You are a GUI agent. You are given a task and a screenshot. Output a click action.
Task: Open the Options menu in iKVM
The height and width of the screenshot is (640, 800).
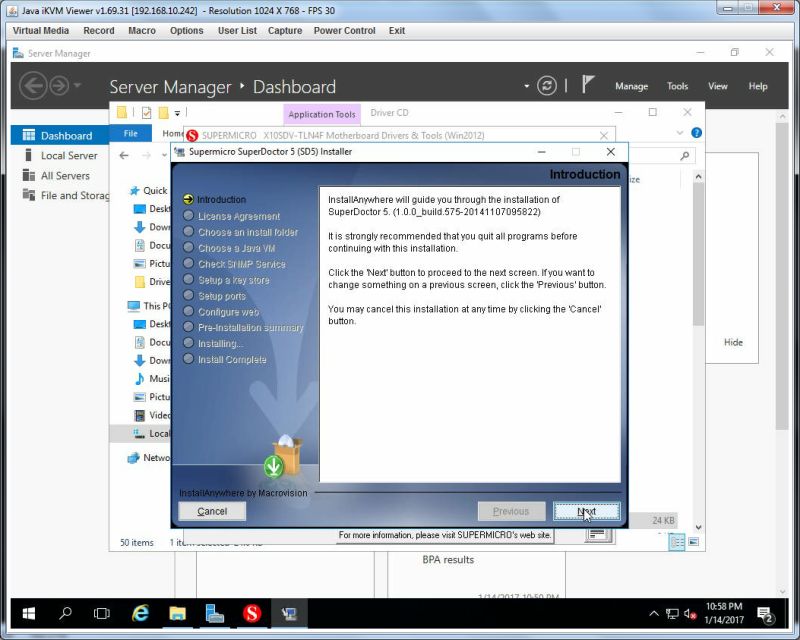pos(187,31)
